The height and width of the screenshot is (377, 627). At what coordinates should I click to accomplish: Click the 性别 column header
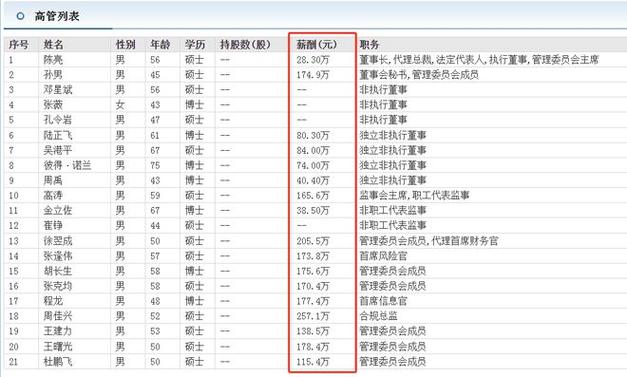[126, 44]
